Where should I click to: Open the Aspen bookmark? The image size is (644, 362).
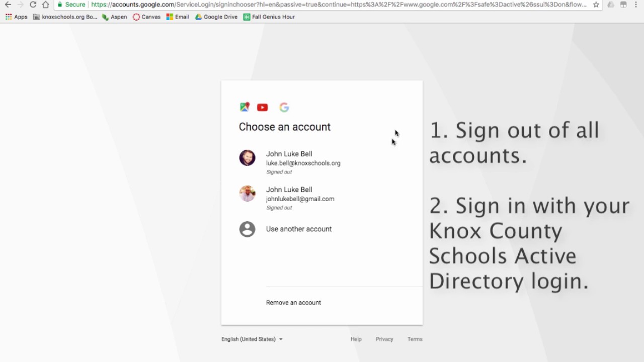click(114, 17)
